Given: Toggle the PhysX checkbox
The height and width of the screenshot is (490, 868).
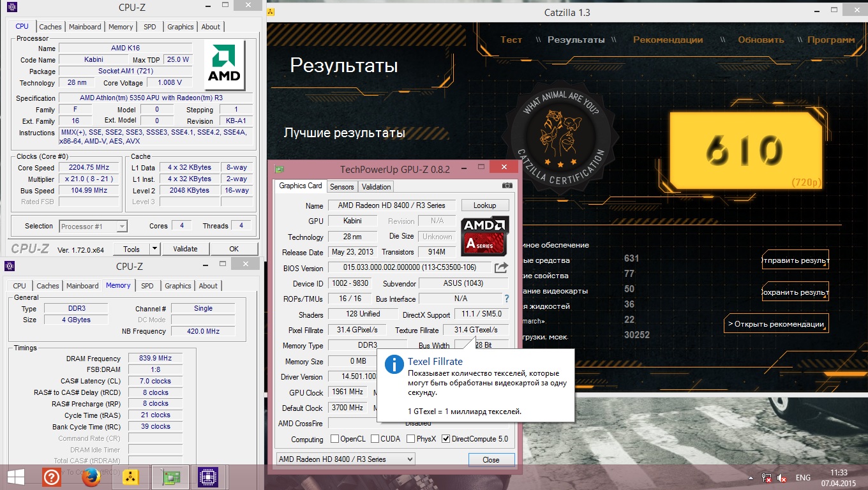Looking at the screenshot, I should point(411,439).
